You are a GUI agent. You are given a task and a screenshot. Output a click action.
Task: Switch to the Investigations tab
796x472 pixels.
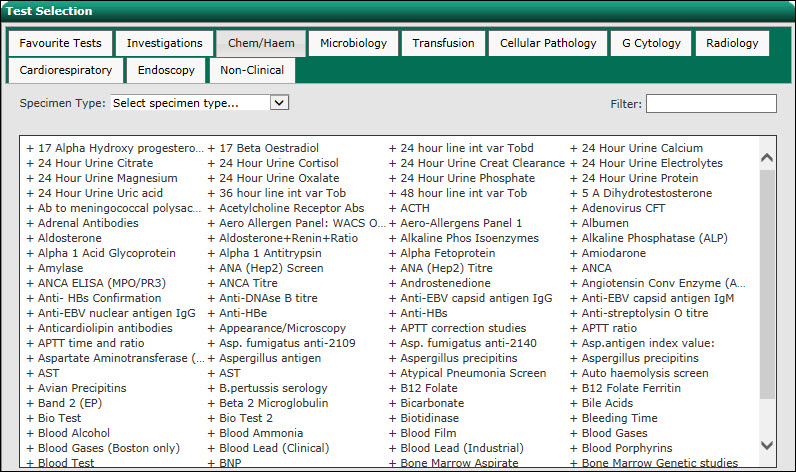164,43
